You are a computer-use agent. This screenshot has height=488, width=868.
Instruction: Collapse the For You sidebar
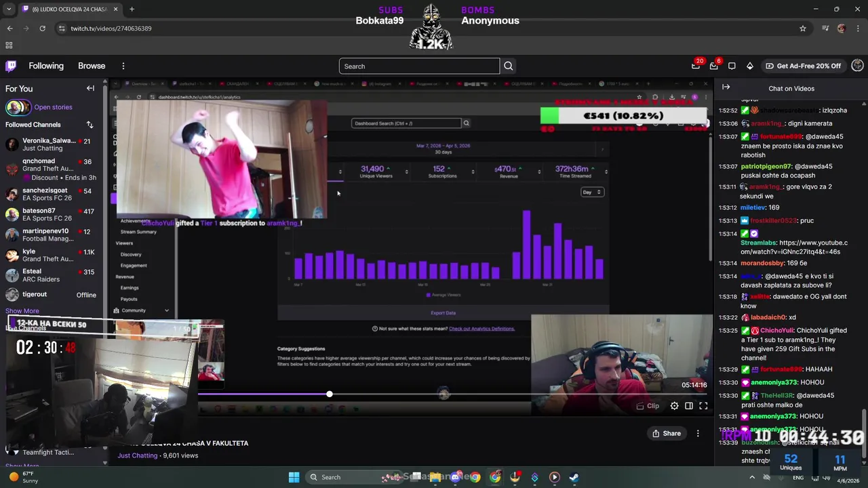click(90, 88)
